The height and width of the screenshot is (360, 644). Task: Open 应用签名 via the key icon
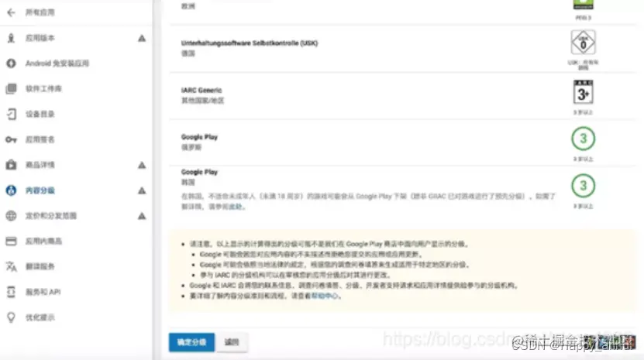[x=11, y=139]
